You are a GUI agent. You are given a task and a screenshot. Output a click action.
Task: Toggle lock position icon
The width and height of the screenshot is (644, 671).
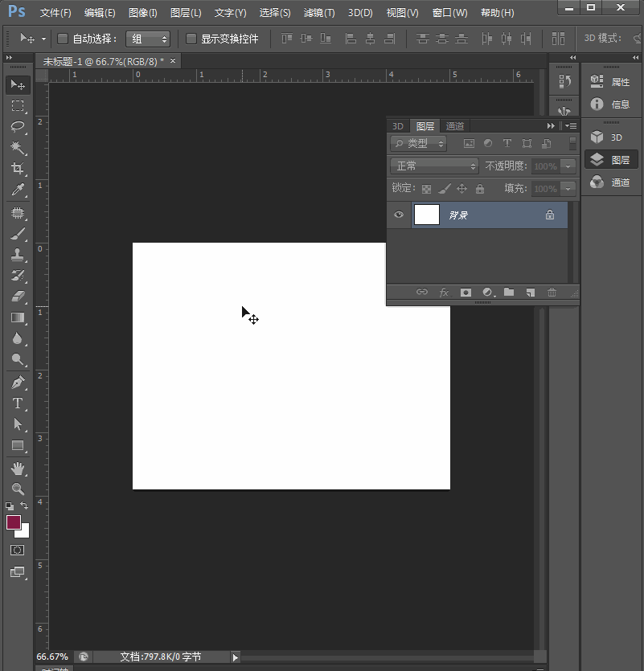(461, 188)
